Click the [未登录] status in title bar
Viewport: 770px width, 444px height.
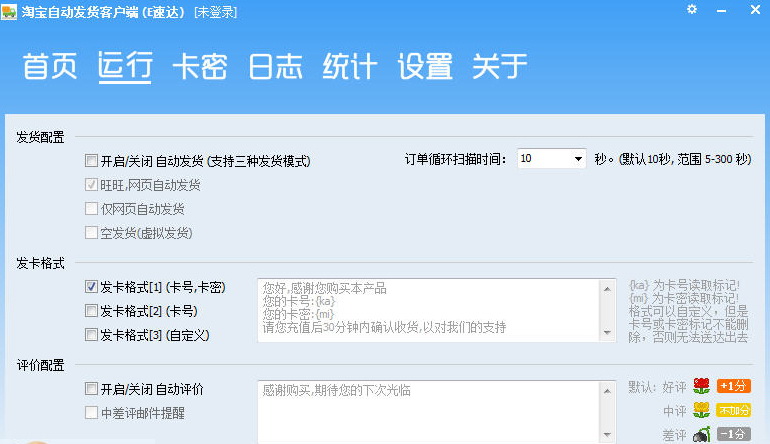pyautogui.click(x=216, y=12)
